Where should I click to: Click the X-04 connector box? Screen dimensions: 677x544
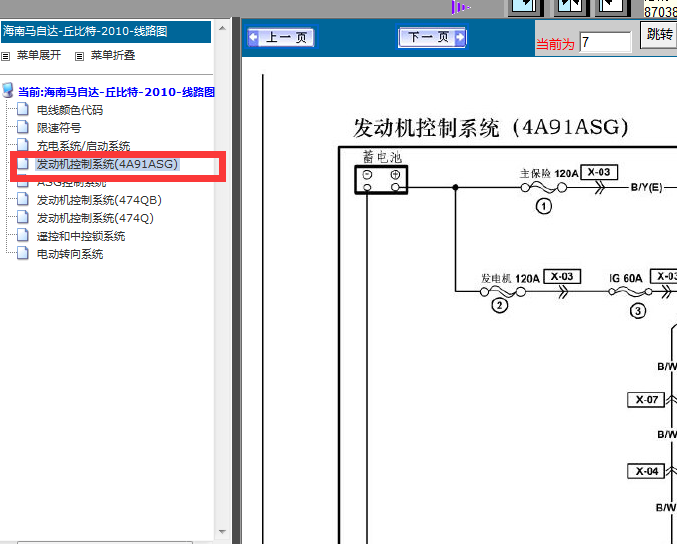(x=646, y=471)
